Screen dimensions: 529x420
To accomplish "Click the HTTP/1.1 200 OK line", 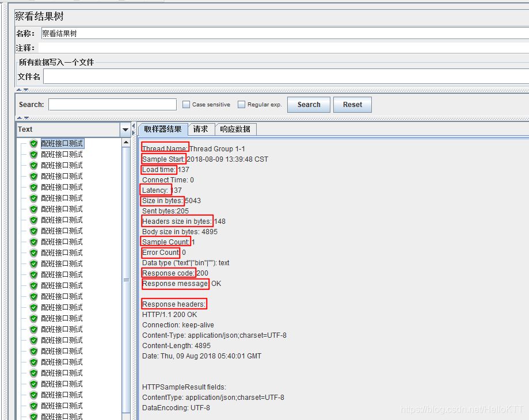I will 170,315.
